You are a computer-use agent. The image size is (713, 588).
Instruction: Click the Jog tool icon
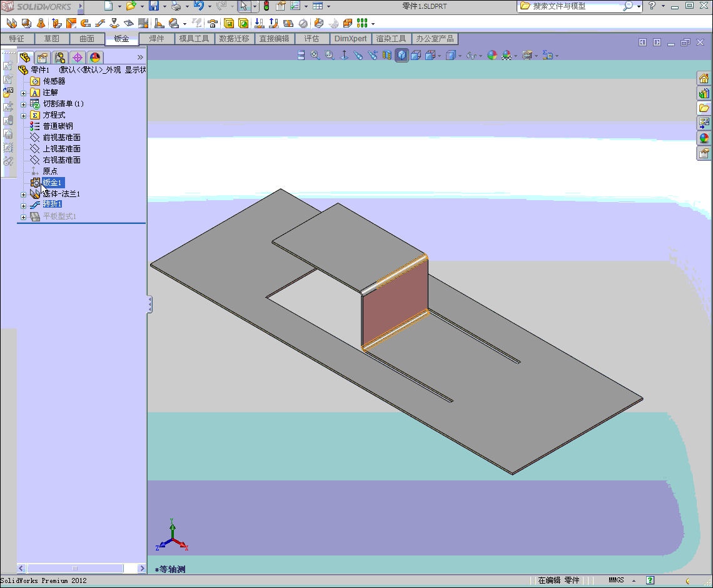click(99, 23)
